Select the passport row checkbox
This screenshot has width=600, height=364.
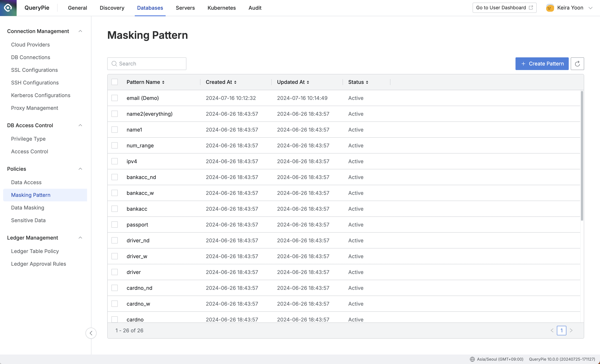[114, 225]
